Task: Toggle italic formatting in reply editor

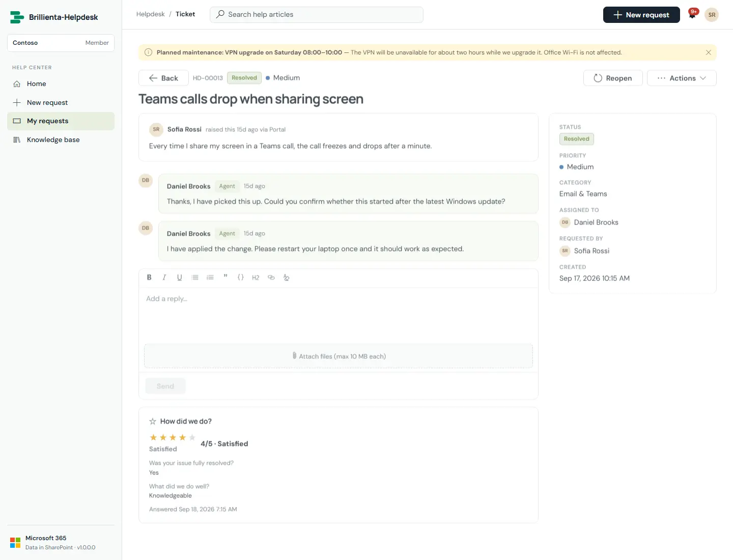Action: click(x=164, y=277)
